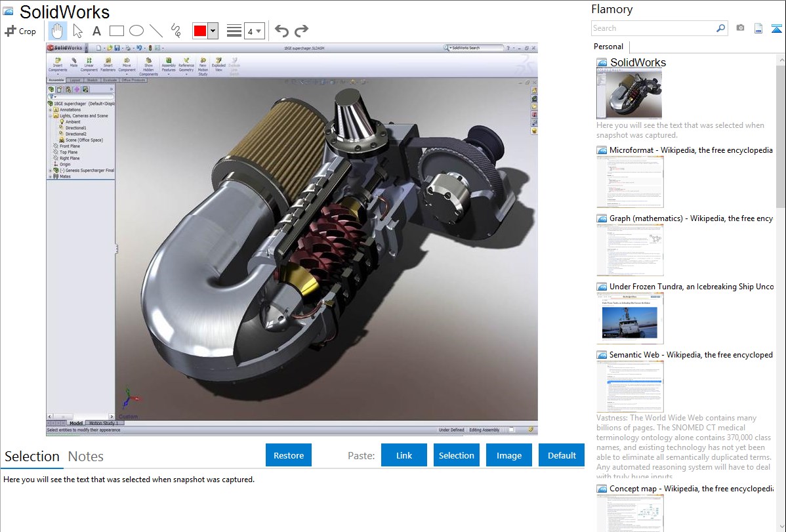
Task: Expand the Annotations tree node
Action: tap(50, 110)
